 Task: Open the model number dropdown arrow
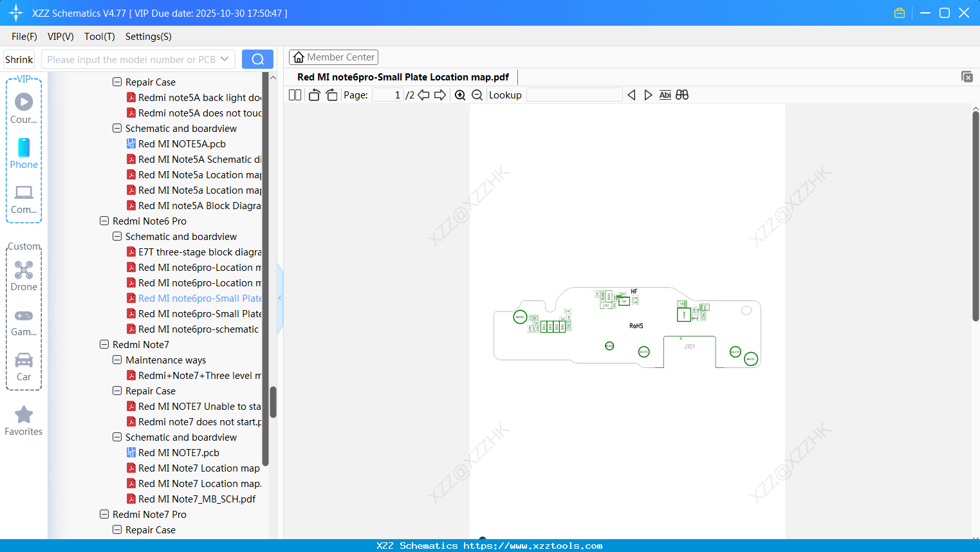coord(225,59)
